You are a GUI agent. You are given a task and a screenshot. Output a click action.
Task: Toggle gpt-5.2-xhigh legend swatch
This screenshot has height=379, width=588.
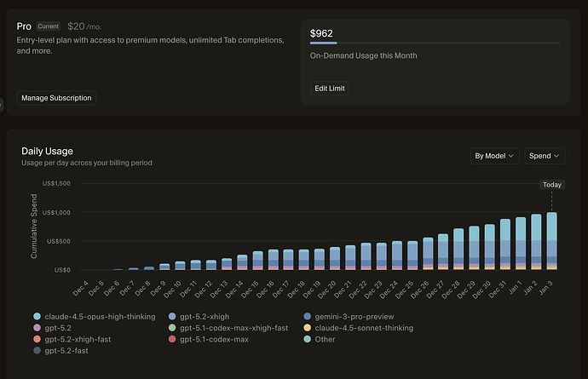coord(172,316)
